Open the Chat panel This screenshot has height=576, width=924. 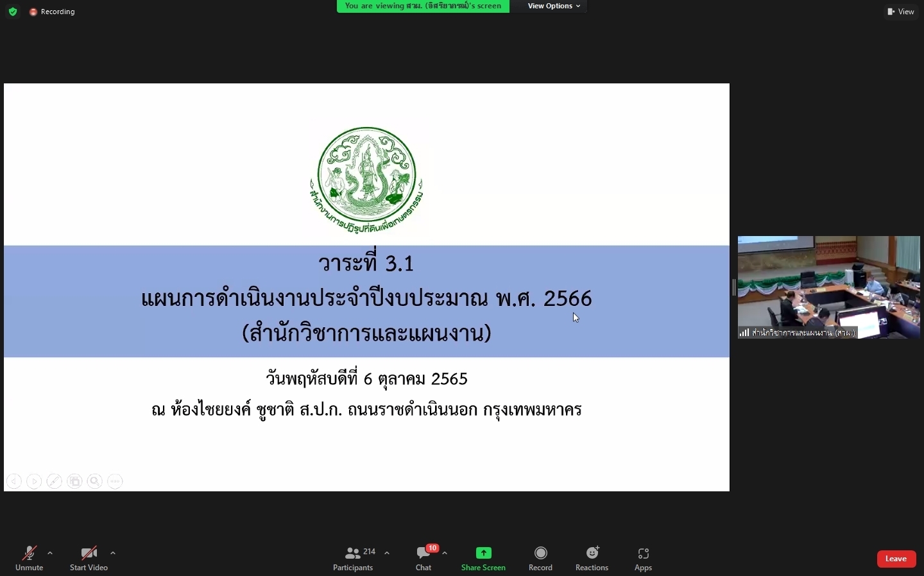(424, 558)
